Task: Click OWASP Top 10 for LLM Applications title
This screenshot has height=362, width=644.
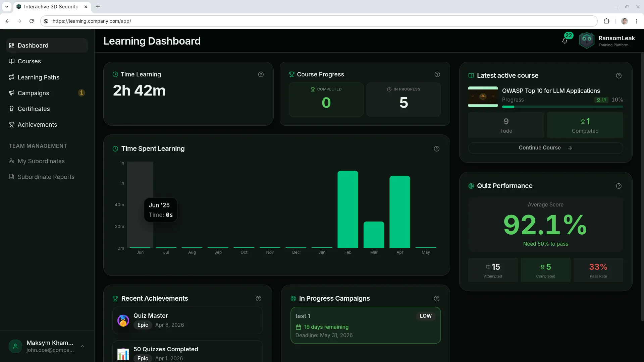Action: click(x=551, y=91)
